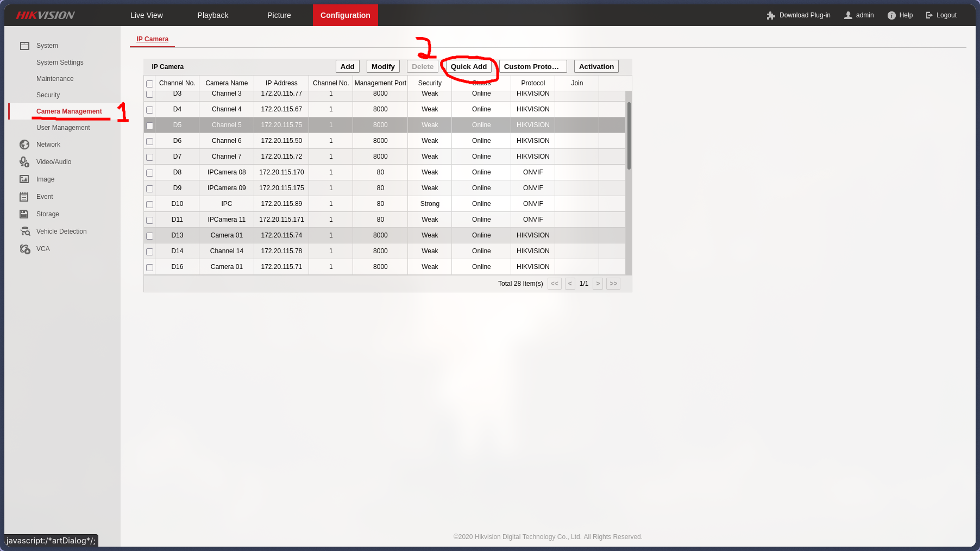The width and height of the screenshot is (980, 551).
Task: Click the Storage disk icon
Action: [x=24, y=214]
